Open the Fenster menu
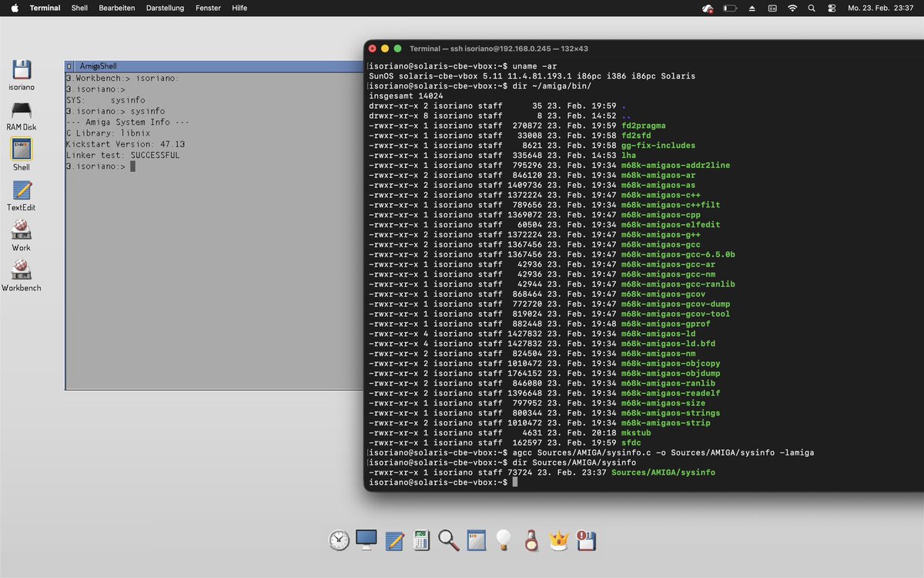Viewport: 924px width, 578px height. point(208,8)
